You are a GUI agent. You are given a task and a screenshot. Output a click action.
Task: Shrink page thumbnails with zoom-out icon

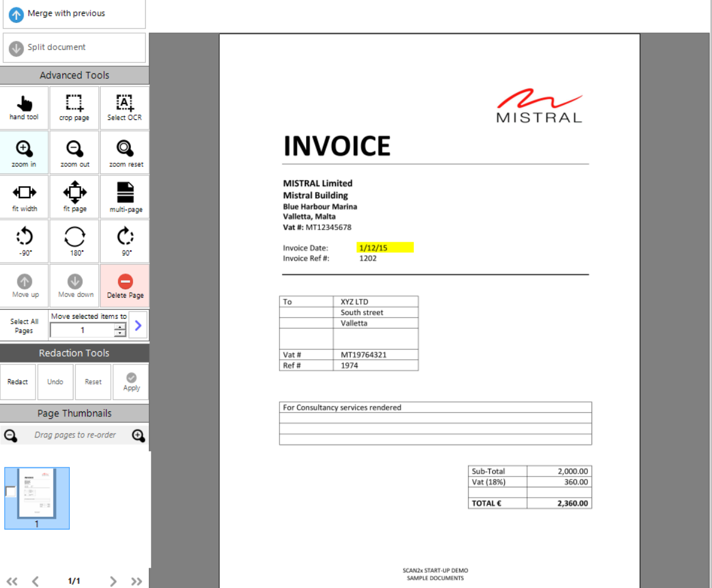coord(10,436)
